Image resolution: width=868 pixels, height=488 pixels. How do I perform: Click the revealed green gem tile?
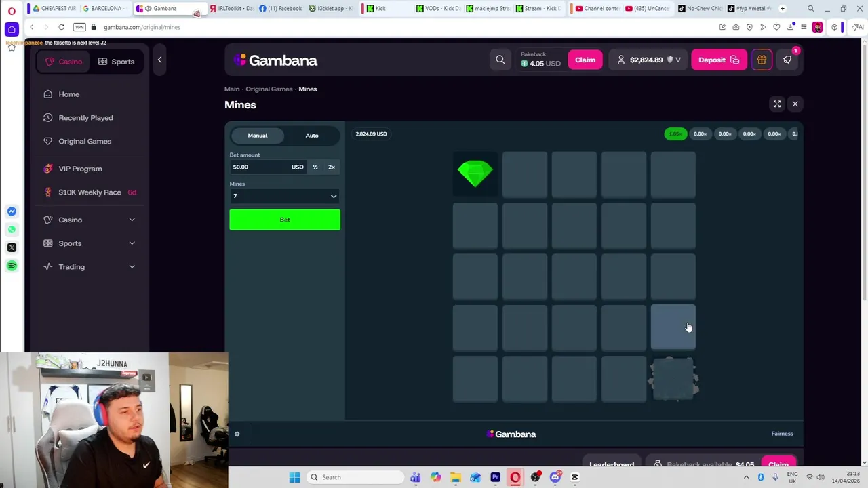[475, 174]
